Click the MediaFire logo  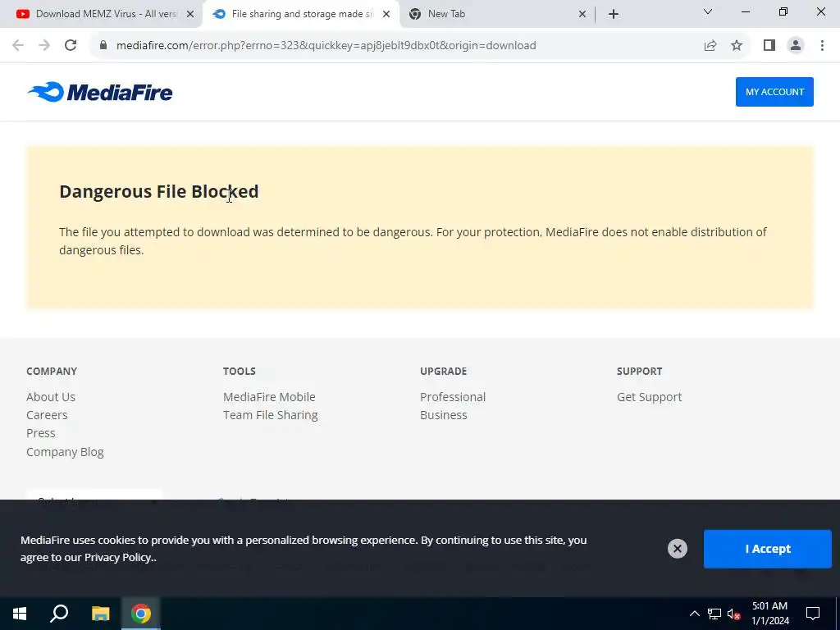tap(100, 92)
